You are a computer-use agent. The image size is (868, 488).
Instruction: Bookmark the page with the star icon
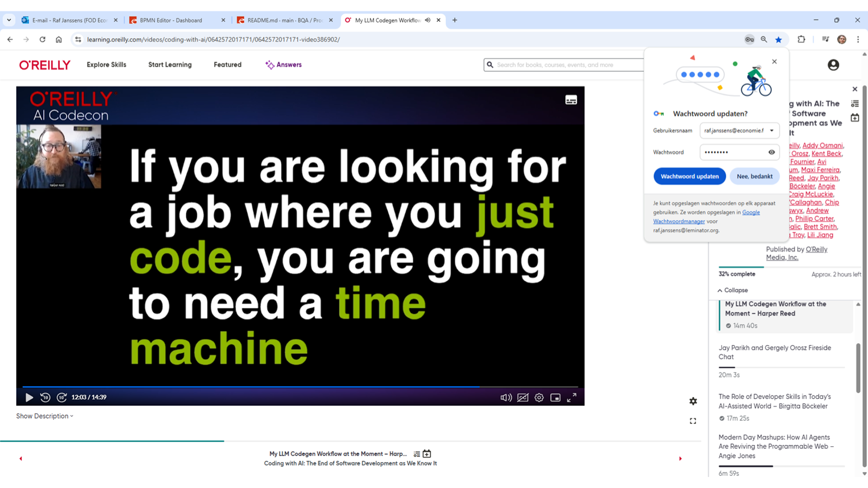tap(778, 39)
